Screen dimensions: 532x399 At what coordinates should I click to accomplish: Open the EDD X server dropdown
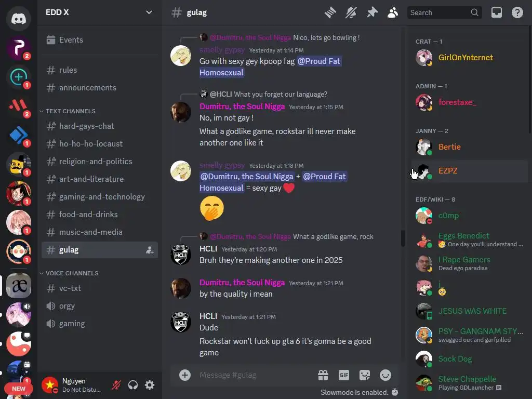(99, 12)
